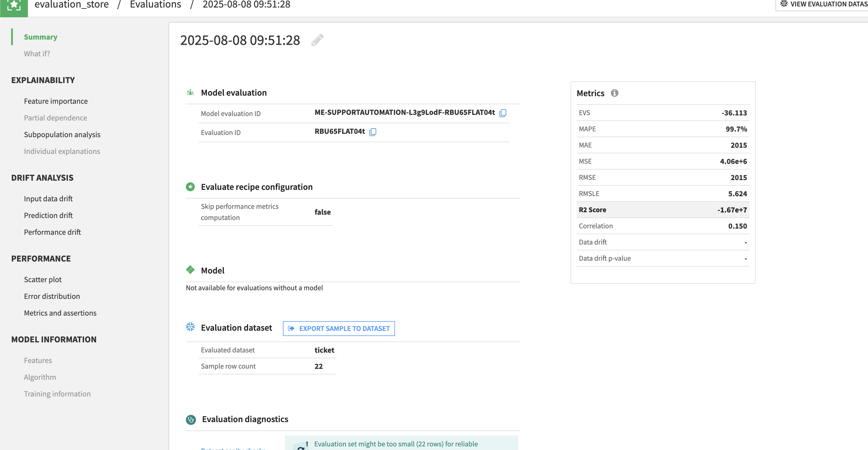This screenshot has height=450, width=868.
Task: View Training information
Action: [57, 394]
